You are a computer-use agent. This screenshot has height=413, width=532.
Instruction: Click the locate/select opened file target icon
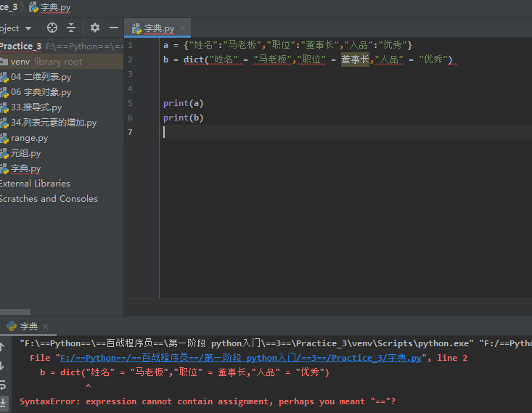click(x=52, y=28)
